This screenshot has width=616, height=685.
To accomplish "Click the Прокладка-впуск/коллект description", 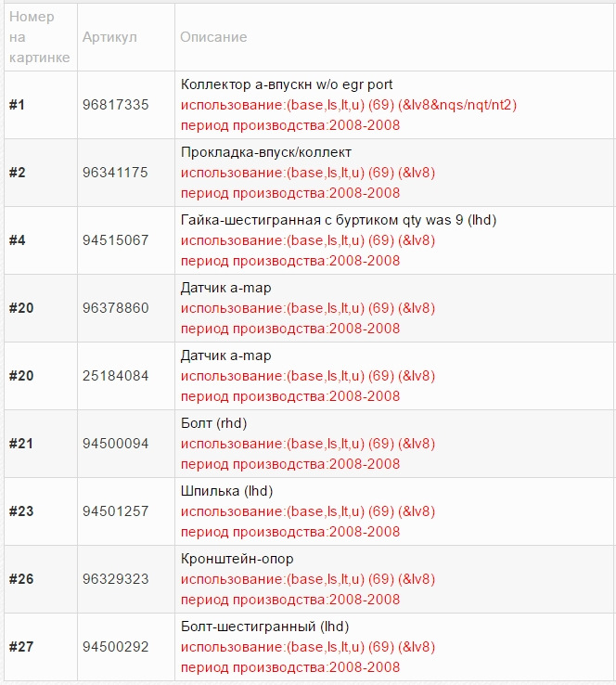I will pyautogui.click(x=266, y=152).
